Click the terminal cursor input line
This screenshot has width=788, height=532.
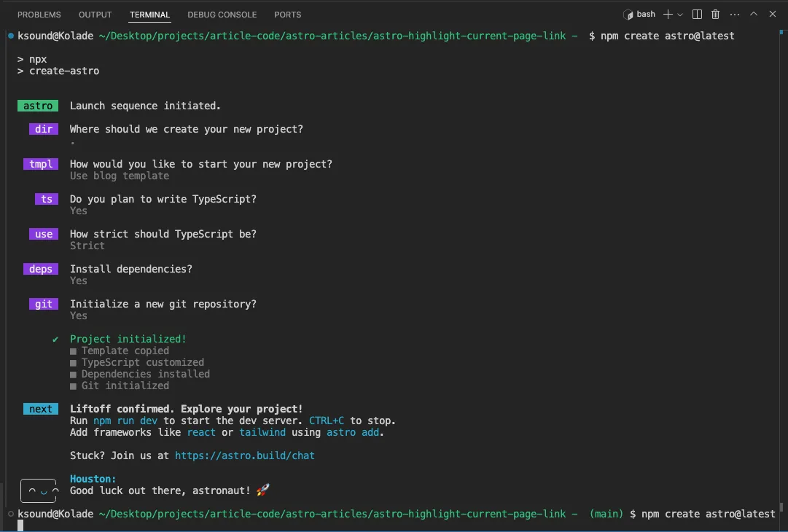pyautogui.click(x=21, y=525)
